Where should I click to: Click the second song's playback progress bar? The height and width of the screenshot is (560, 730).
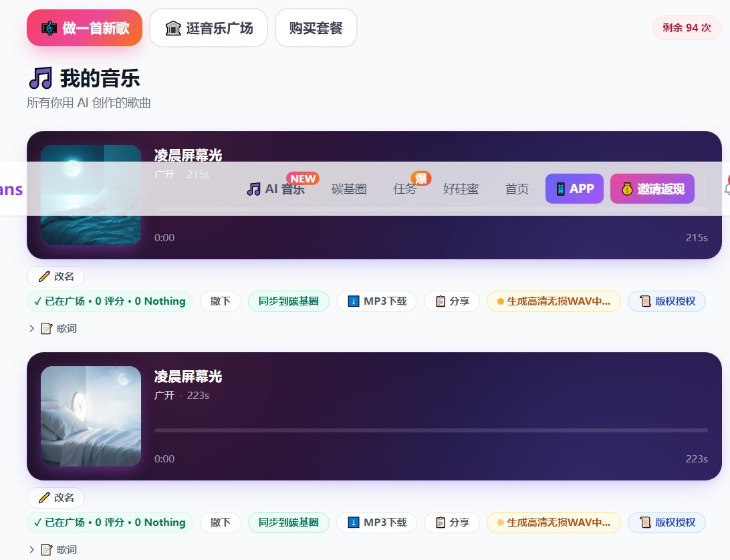[431, 430]
